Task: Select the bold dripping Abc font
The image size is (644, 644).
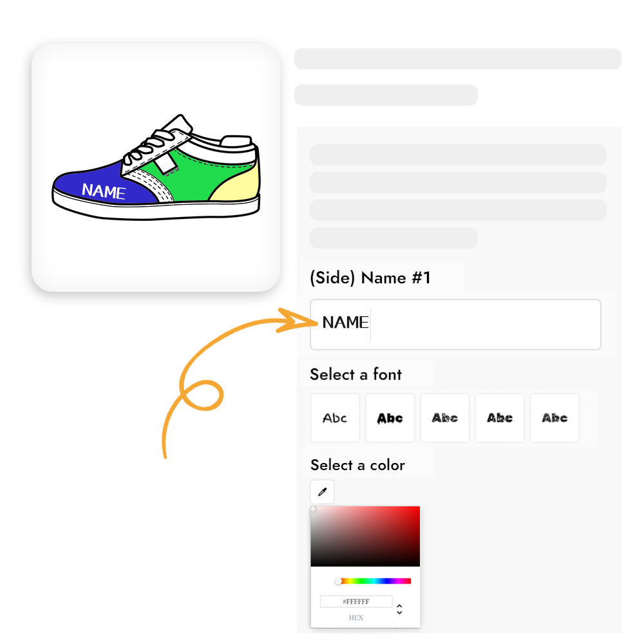Action: 390,418
